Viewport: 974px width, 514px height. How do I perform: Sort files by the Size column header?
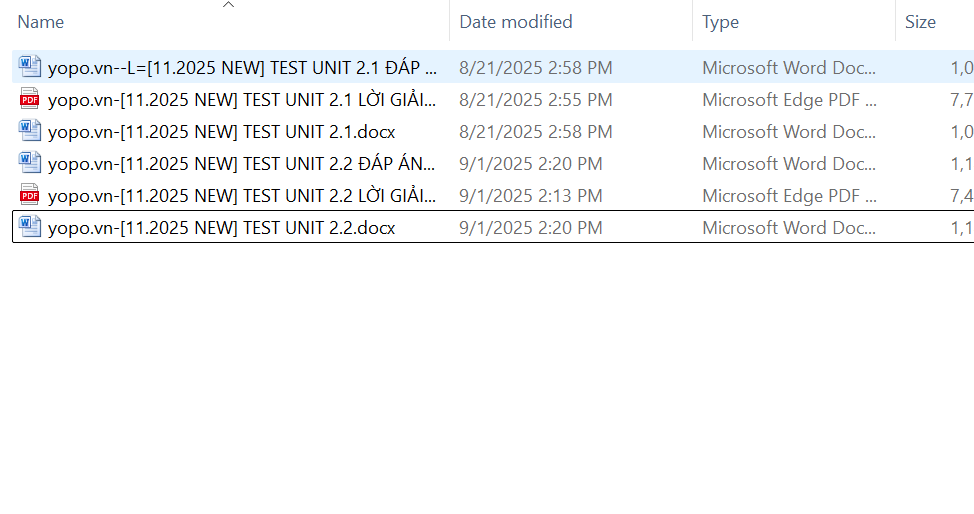click(920, 22)
